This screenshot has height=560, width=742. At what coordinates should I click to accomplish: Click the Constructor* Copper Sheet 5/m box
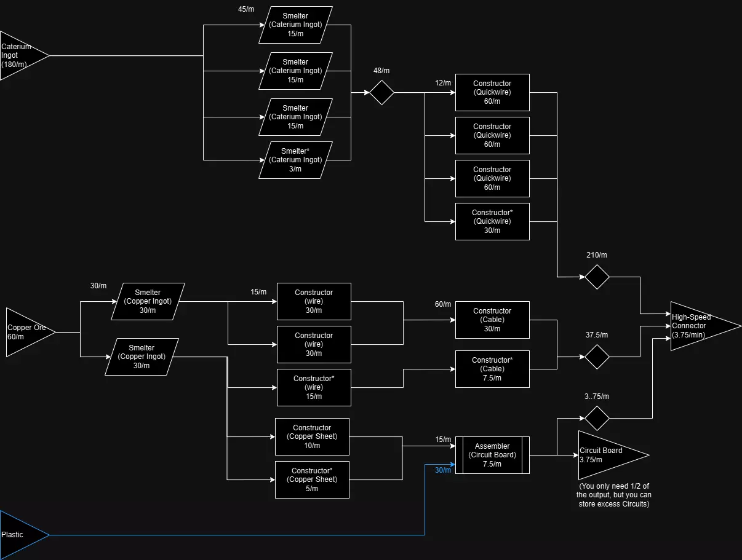tap(312, 479)
